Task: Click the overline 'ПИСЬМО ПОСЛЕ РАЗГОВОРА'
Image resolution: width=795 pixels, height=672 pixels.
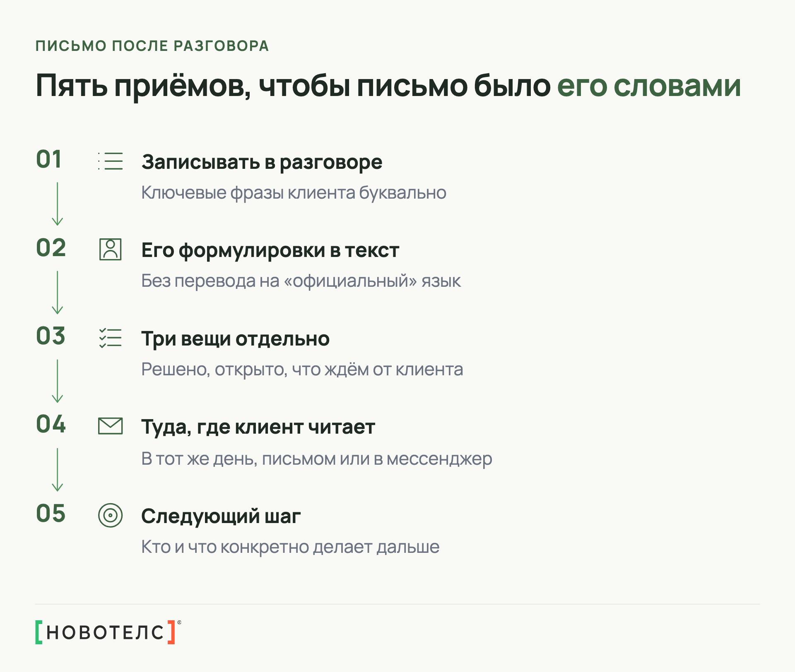Action: (152, 46)
